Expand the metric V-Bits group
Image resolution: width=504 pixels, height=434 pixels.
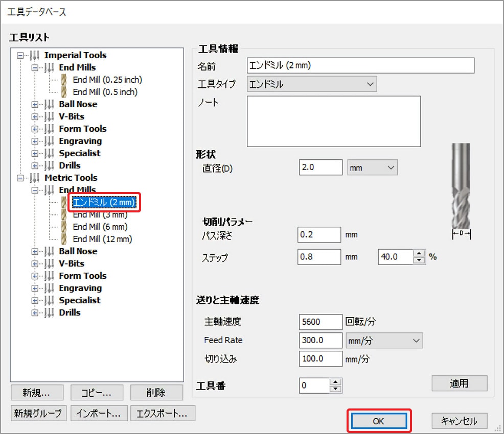pos(35,263)
